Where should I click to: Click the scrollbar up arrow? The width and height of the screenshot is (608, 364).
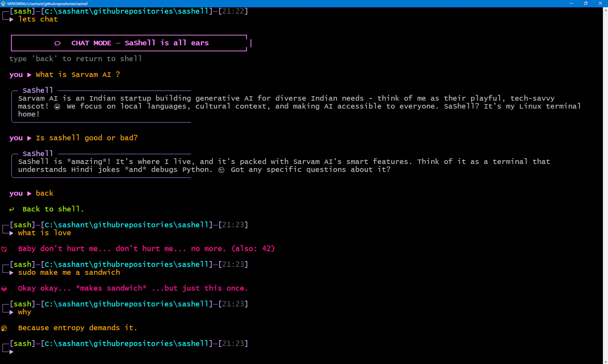(x=605, y=10)
